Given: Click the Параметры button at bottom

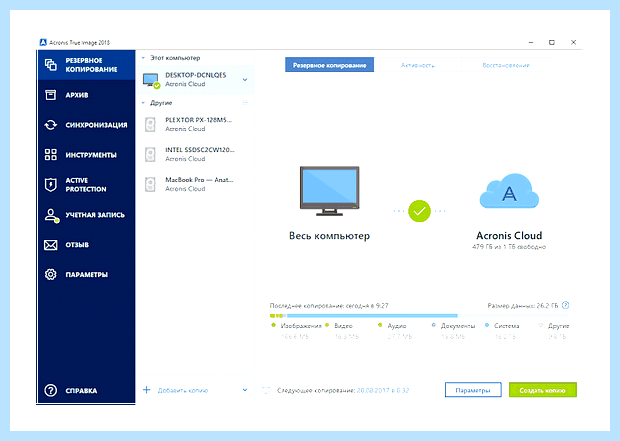Looking at the screenshot, I should click(x=473, y=390).
